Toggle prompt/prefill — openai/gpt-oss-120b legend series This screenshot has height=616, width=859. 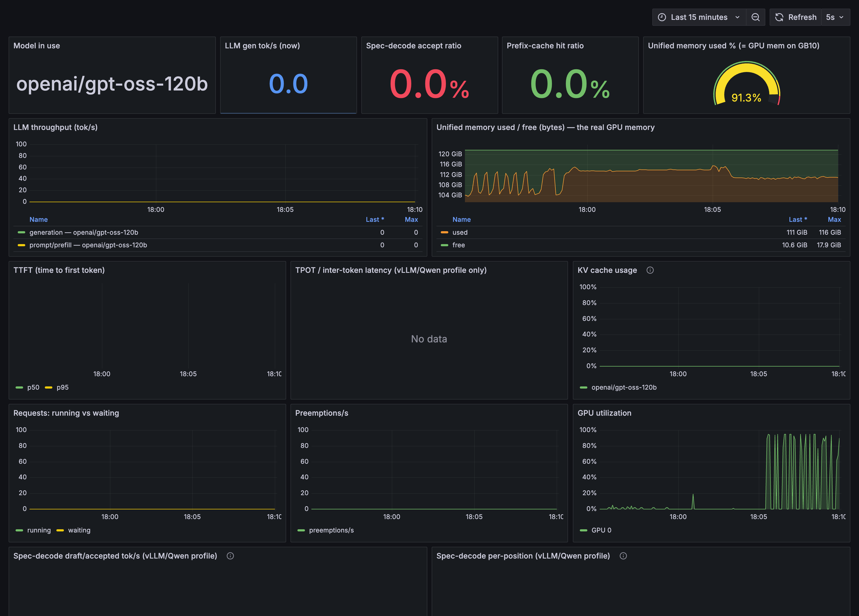[x=88, y=245]
